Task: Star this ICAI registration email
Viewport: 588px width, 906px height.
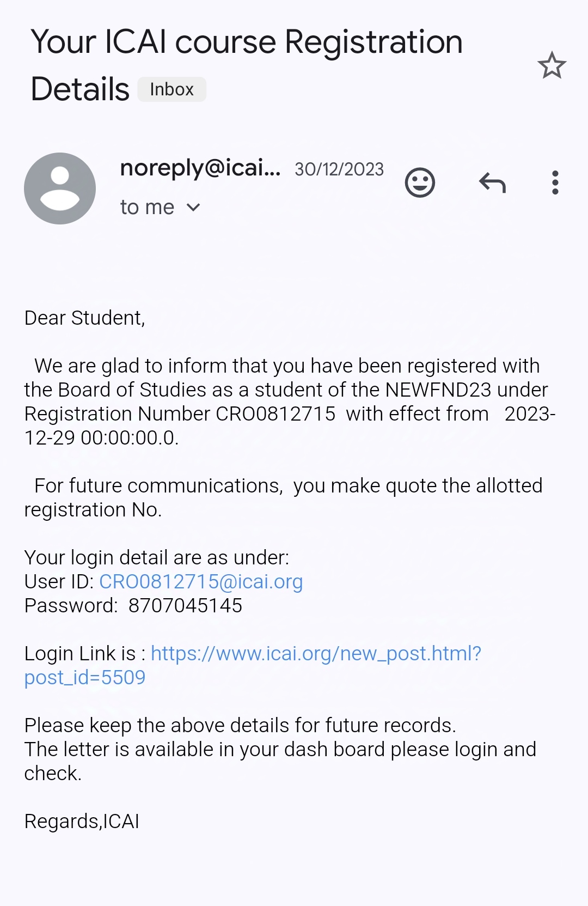Action: point(552,65)
